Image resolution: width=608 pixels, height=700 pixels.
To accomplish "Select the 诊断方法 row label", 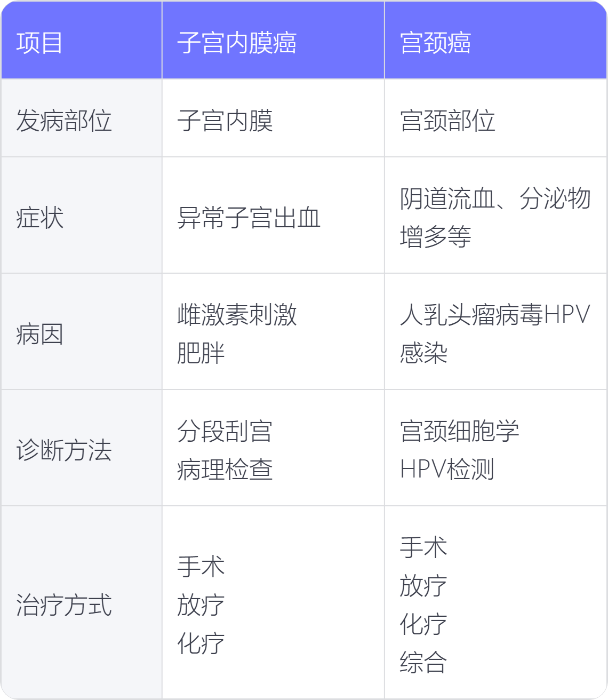I will tap(81, 448).
